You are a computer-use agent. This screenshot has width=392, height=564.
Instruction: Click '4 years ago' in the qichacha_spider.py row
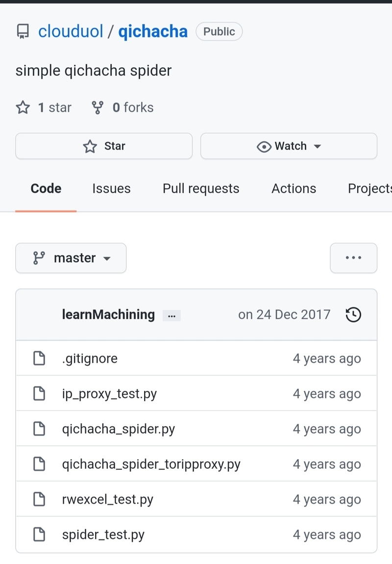pyautogui.click(x=327, y=429)
